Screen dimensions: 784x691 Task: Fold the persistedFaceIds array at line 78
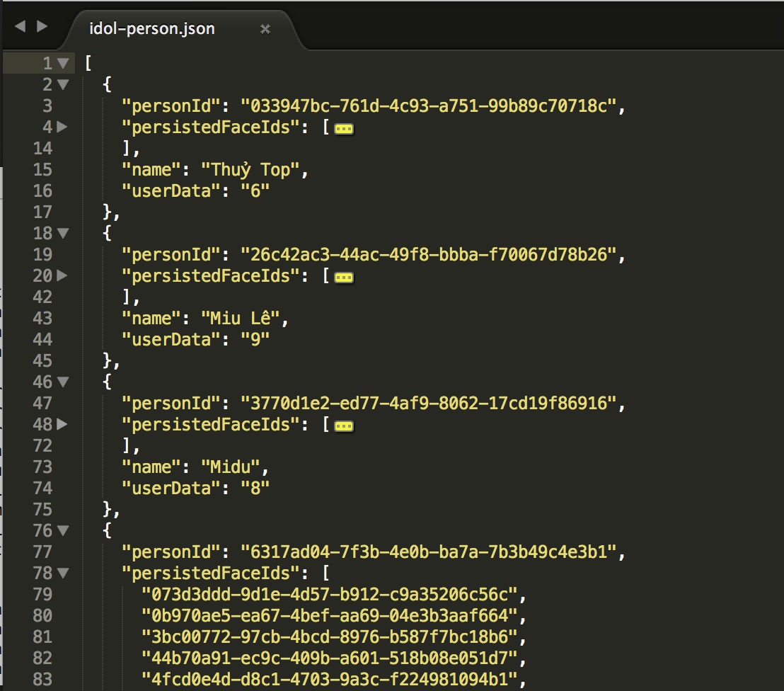(63, 573)
